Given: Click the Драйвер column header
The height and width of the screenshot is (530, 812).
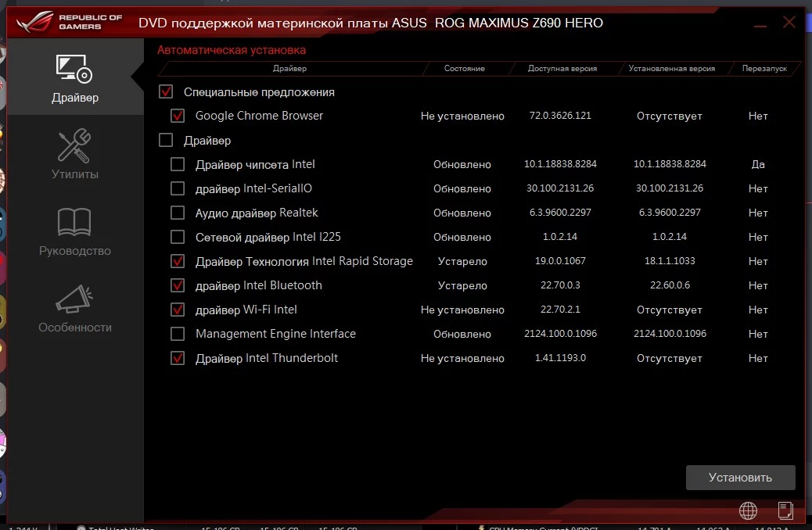Looking at the screenshot, I should (289, 68).
